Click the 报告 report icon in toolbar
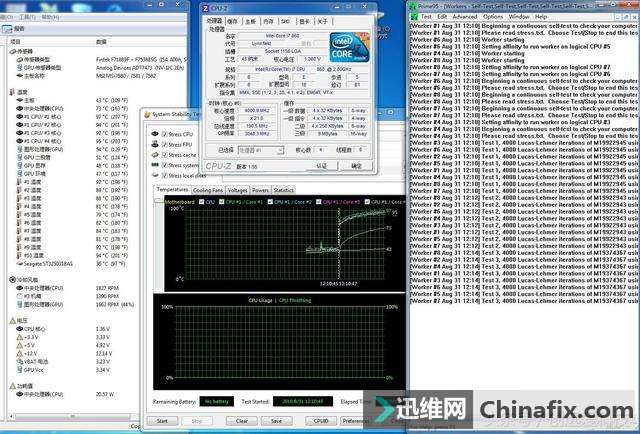 point(7,29)
